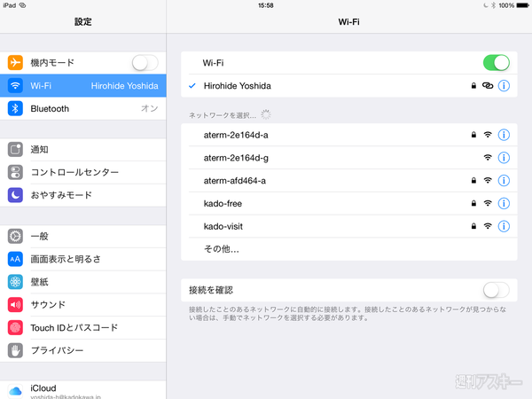The width and height of the screenshot is (532, 399).
Task: Tap the Bluetooth icon in the sidebar
Action: coord(15,108)
